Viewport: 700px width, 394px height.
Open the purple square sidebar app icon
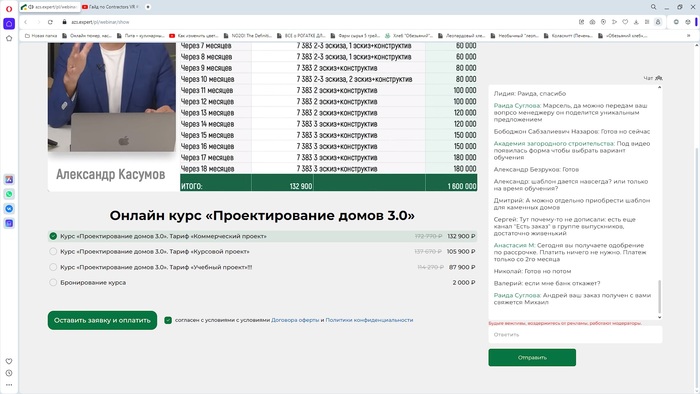pyautogui.click(x=9, y=223)
